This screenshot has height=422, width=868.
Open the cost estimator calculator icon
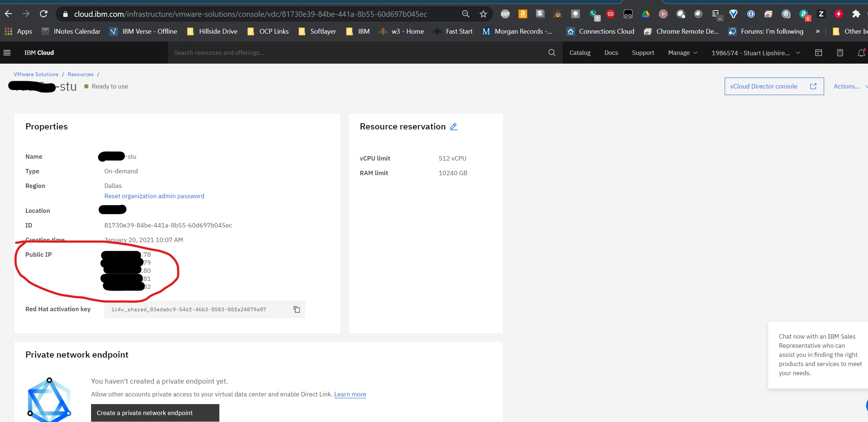tap(840, 53)
